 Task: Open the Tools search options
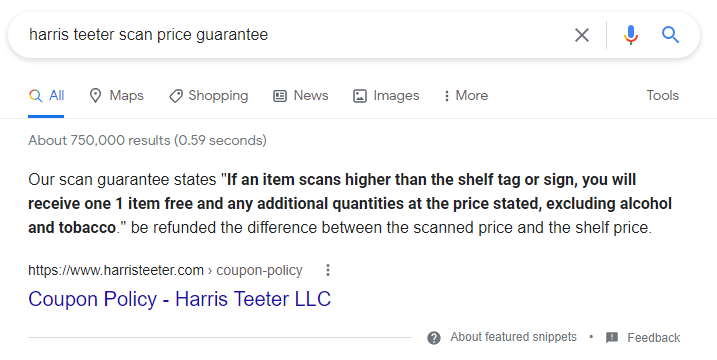[663, 96]
